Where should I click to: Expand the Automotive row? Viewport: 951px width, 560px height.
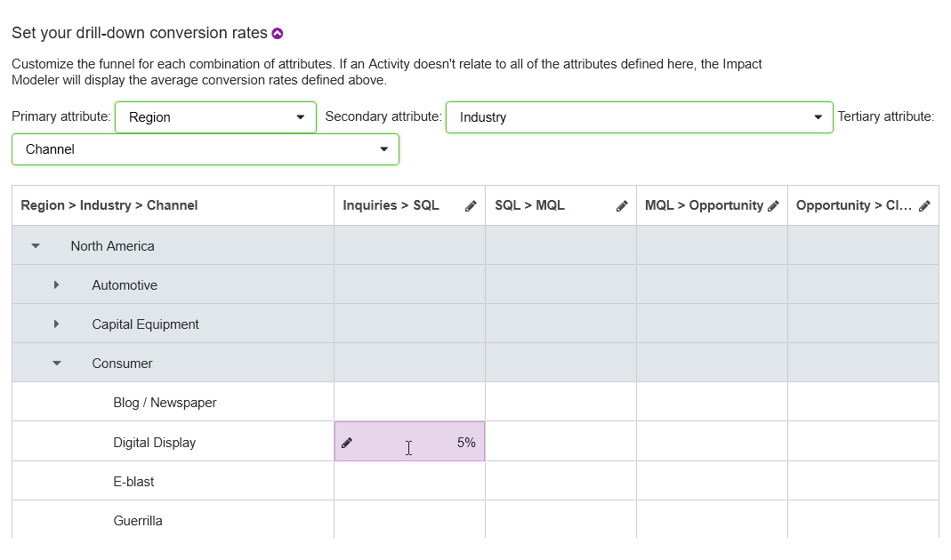click(x=56, y=285)
